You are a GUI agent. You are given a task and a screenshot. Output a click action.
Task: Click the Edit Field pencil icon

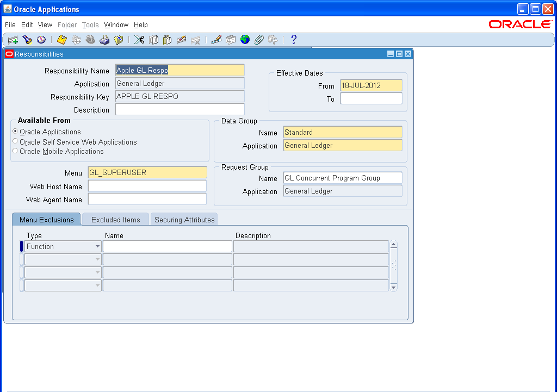click(216, 39)
